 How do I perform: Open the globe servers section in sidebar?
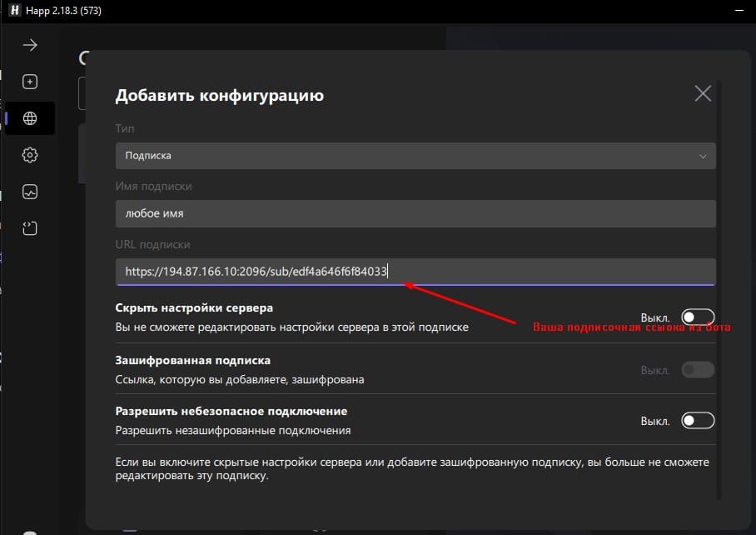(x=30, y=118)
